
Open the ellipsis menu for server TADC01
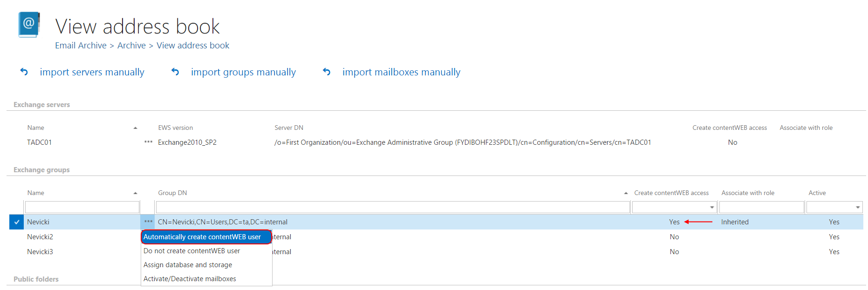[148, 142]
